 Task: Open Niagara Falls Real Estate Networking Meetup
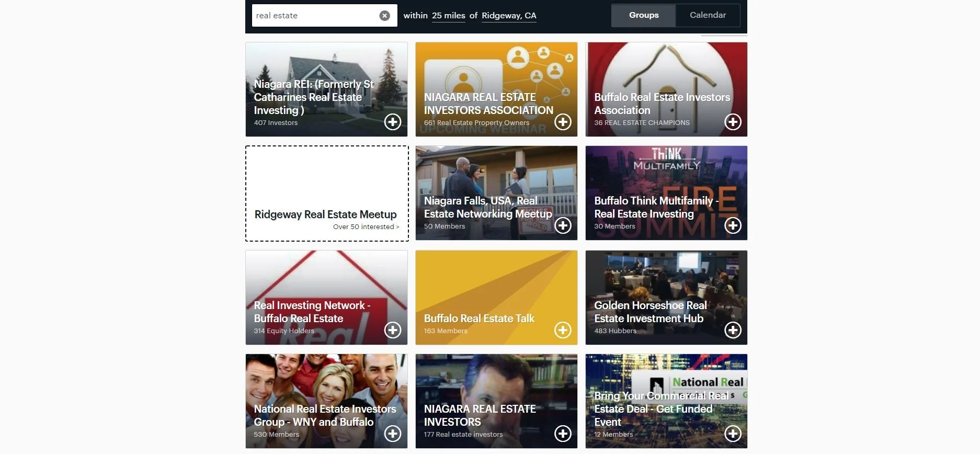coord(488,207)
